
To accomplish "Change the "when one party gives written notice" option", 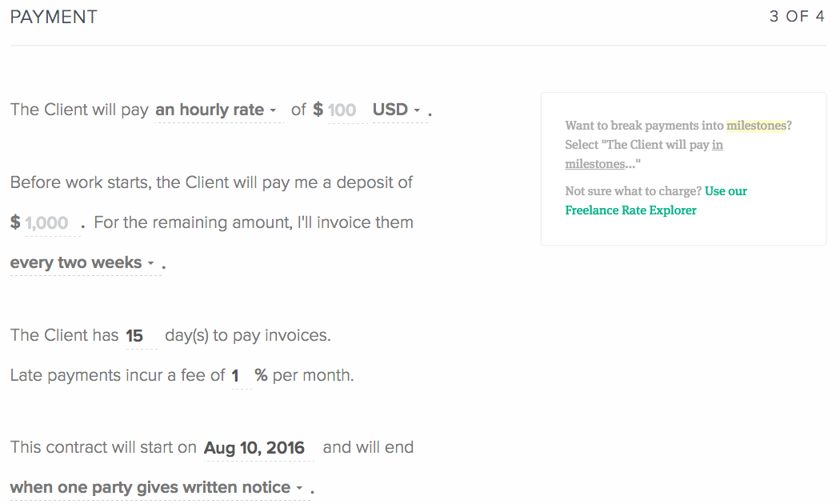I will click(x=150, y=488).
